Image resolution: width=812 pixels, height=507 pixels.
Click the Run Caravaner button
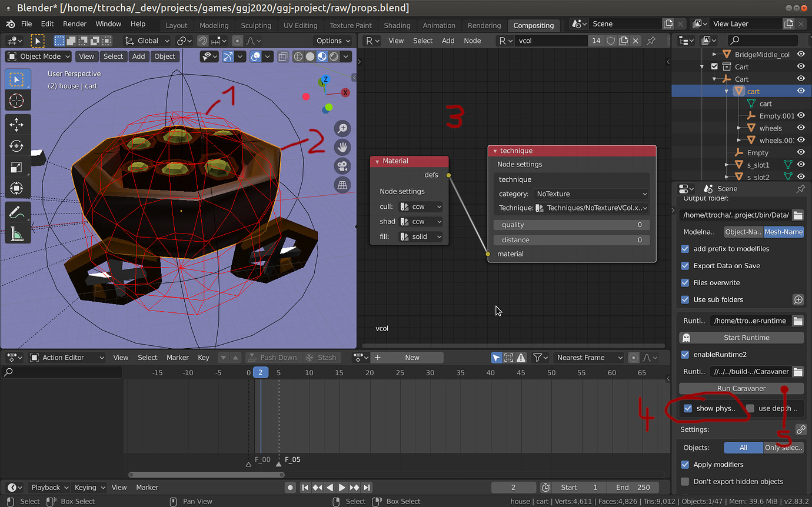(741, 388)
